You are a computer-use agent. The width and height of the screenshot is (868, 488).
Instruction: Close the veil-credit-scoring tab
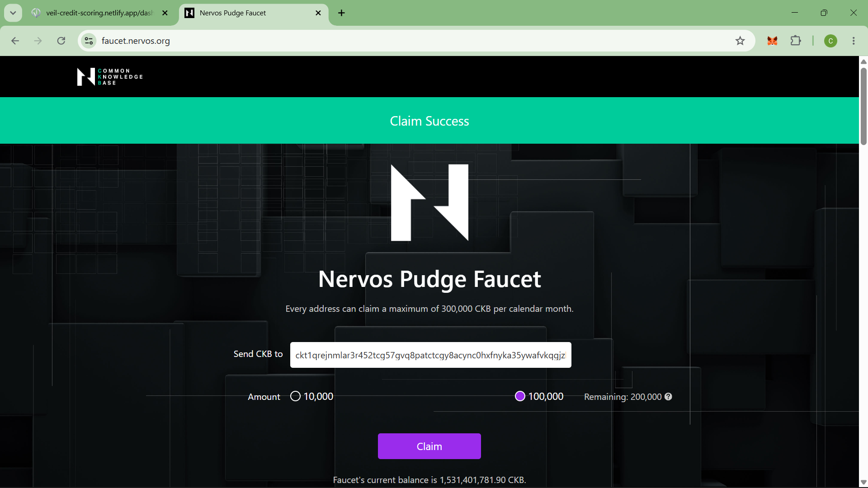tap(165, 13)
